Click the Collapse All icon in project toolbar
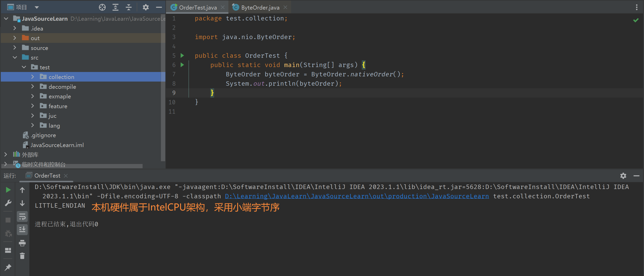The width and height of the screenshot is (644, 276). pyautogui.click(x=129, y=7)
